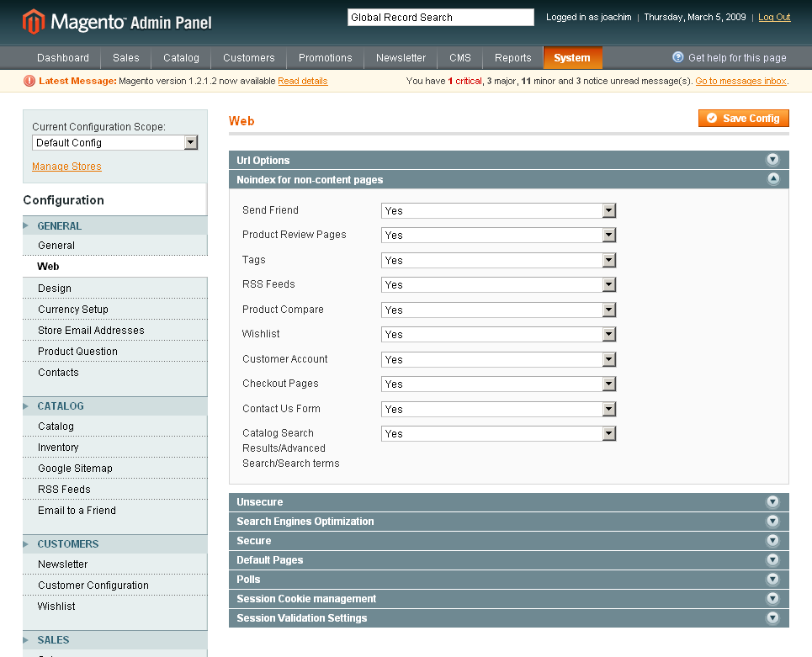The image size is (812, 657).
Task: Open the Send Friend dropdown
Action: tap(499, 210)
